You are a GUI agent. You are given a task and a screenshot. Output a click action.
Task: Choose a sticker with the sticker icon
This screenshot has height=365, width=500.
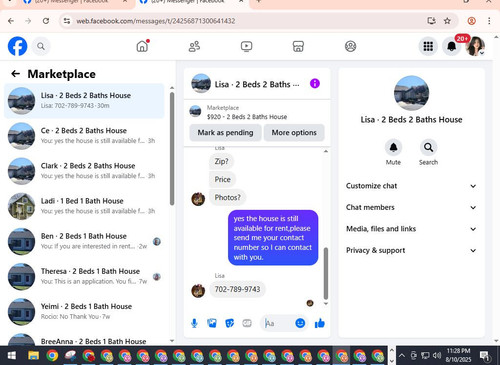coord(229,323)
